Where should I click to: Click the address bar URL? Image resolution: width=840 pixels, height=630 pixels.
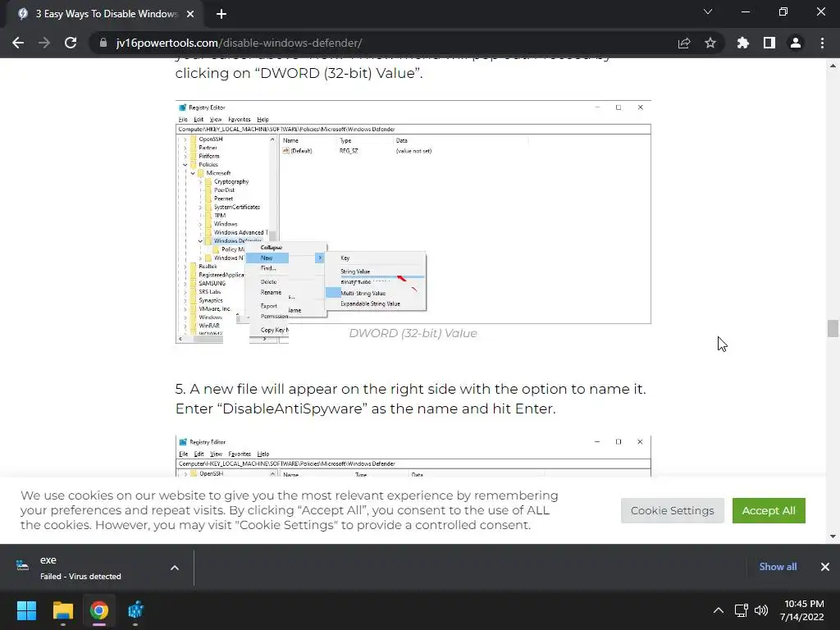coord(239,43)
